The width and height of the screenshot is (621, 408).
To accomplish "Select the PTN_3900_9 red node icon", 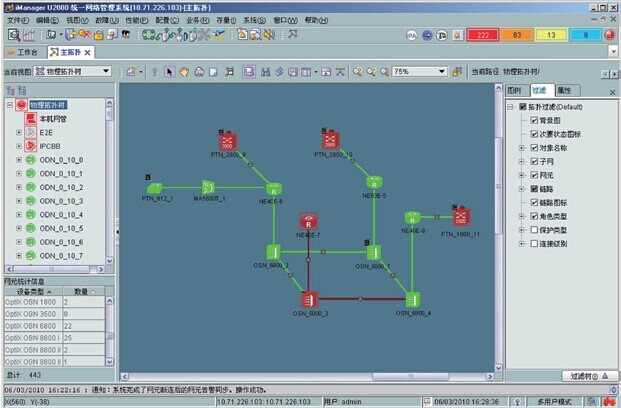I will tap(228, 142).
